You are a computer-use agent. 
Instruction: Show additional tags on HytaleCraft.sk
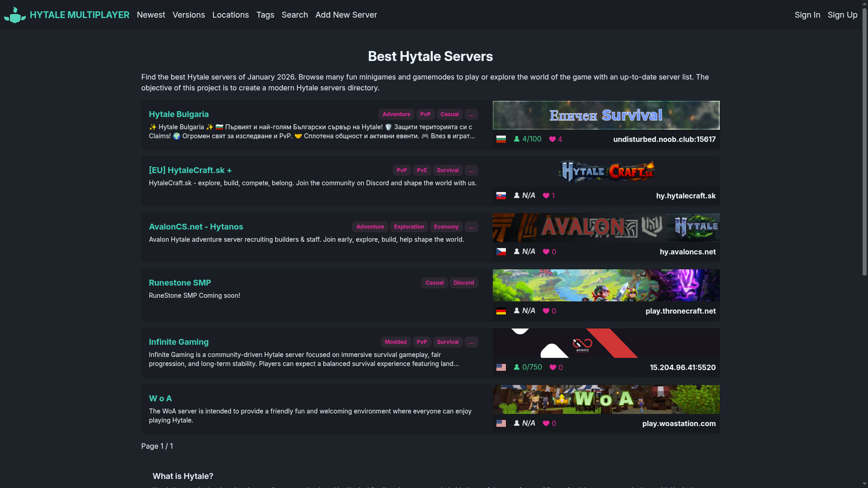click(472, 170)
